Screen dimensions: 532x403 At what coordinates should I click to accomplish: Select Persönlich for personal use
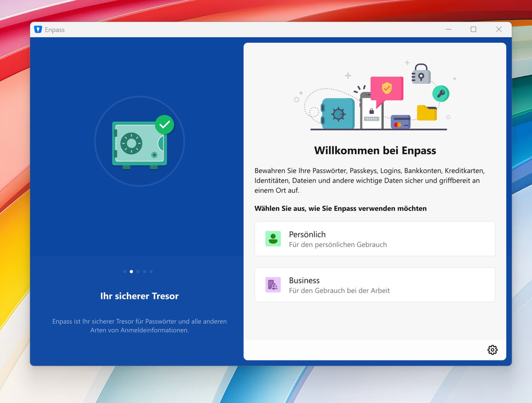375,239
